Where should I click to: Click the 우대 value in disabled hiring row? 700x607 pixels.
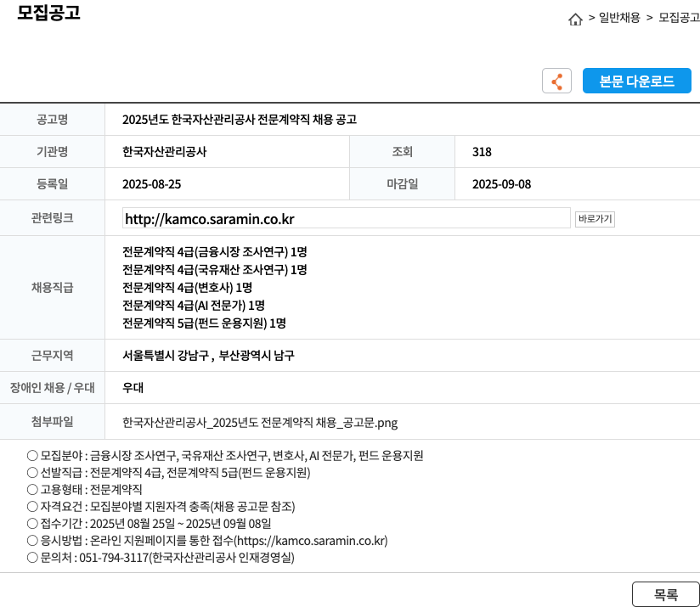(x=133, y=388)
